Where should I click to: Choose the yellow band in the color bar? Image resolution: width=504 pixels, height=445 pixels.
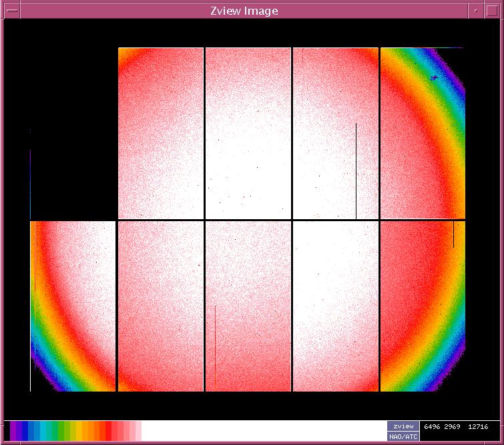click(80, 431)
